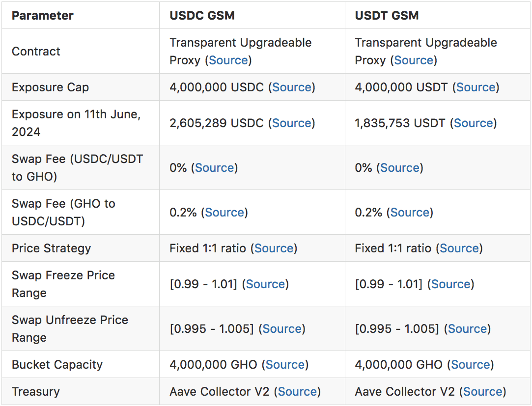The width and height of the screenshot is (532, 406).
Task: Open Source for 2,605,289 USDC exposure
Action: [292, 123]
